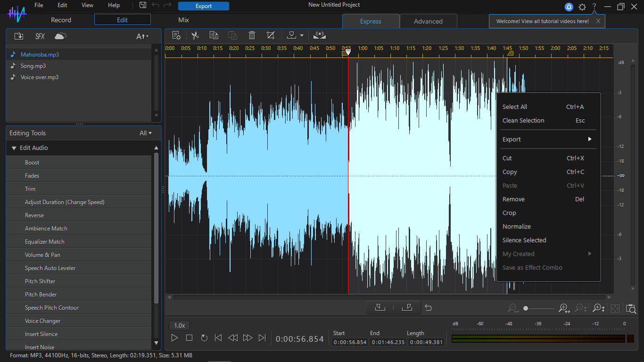Viewport: 644px width, 362px height.
Task: Collapse the Edit Audio section
Action: 14,148
